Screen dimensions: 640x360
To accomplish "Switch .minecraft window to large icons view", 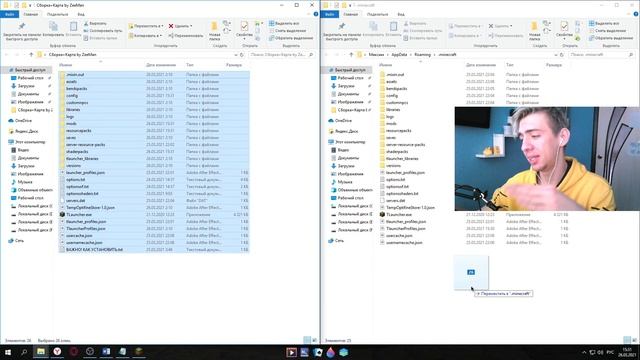I will click(634, 340).
